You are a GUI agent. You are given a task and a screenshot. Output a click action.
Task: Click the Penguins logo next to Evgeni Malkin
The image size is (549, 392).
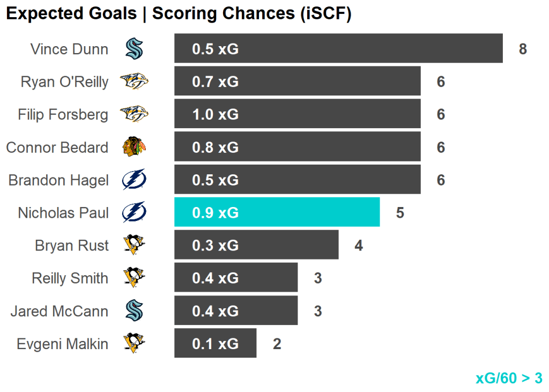133,344
